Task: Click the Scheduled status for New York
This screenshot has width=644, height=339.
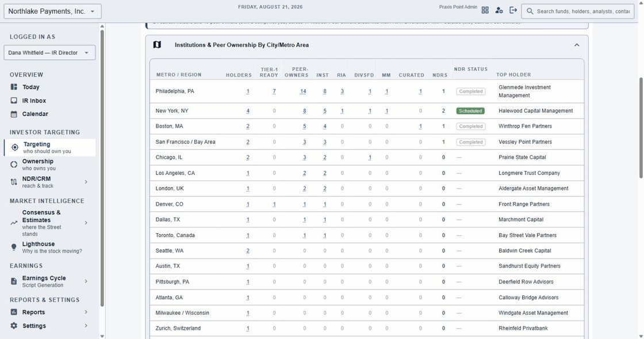Action: pos(470,111)
